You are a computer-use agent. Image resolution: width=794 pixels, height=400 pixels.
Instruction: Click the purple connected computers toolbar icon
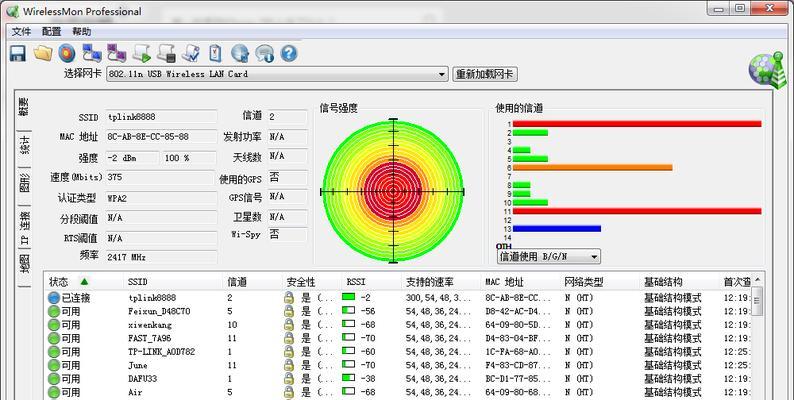[x=116, y=53]
